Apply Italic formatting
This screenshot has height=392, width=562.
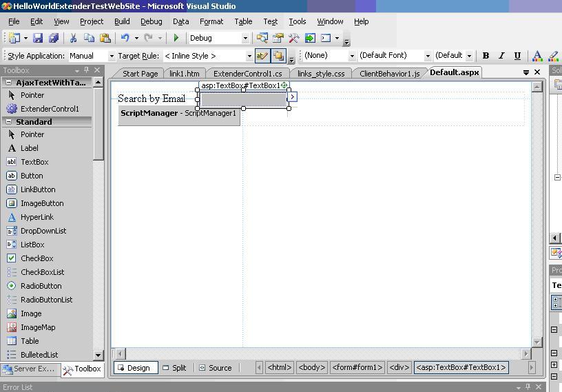tap(501, 56)
